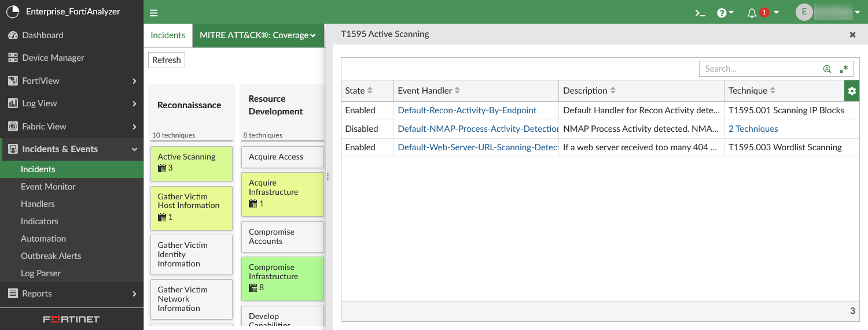
Task: Open Event Monitor in the sidebar
Action: tap(48, 187)
